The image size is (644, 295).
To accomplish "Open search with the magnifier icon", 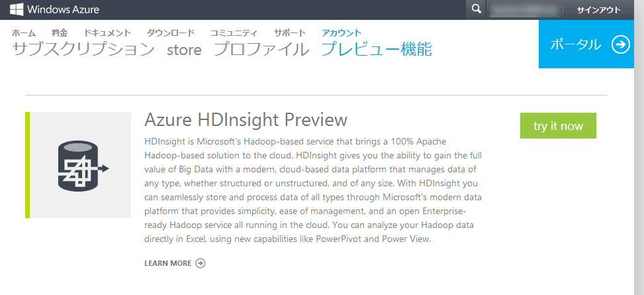I will coord(475,9).
